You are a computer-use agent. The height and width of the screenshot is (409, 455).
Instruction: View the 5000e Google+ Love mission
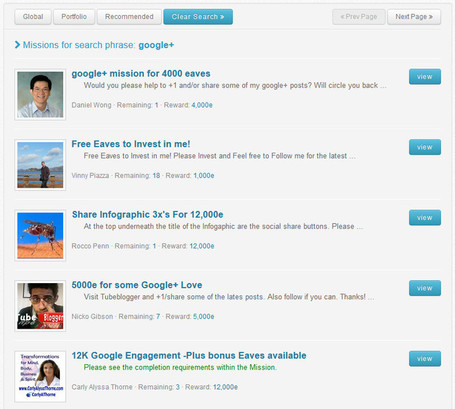[425, 288]
